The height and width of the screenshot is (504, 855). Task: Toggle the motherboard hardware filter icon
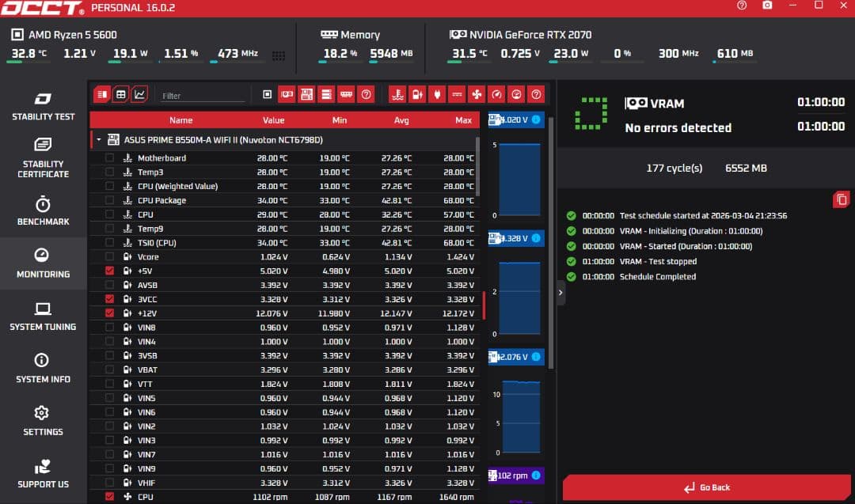pyautogui.click(x=307, y=95)
